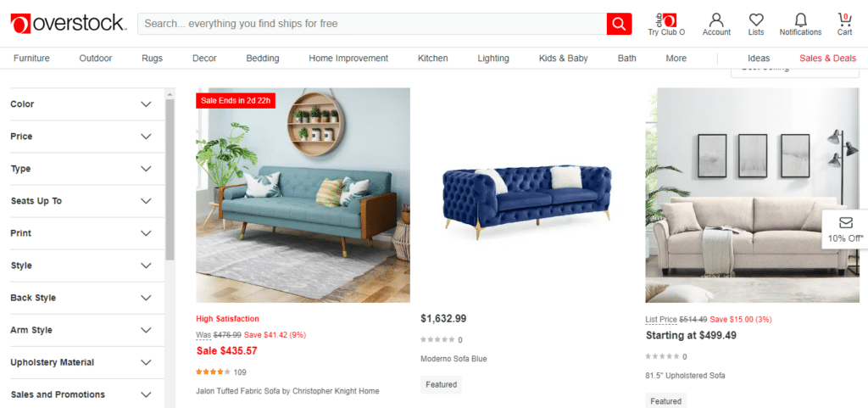Click the 10% Off envelope icon
This screenshot has width=868, height=408.
845,223
